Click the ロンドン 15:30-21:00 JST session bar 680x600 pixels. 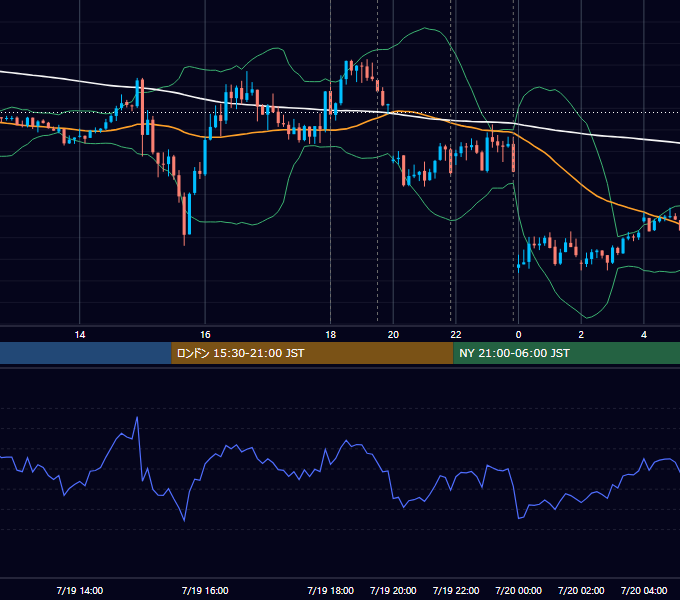(312, 353)
